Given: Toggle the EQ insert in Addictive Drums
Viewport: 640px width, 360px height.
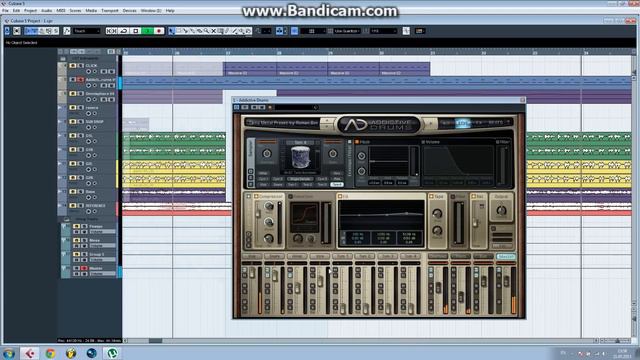Looking at the screenshot, I should pyautogui.click(x=340, y=197).
